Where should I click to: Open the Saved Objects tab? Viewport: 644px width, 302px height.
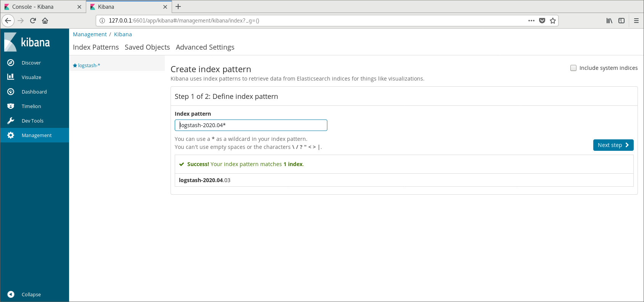[x=147, y=47]
